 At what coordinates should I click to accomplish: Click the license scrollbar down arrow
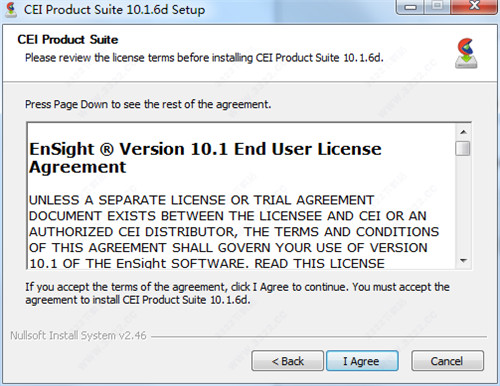point(463,261)
